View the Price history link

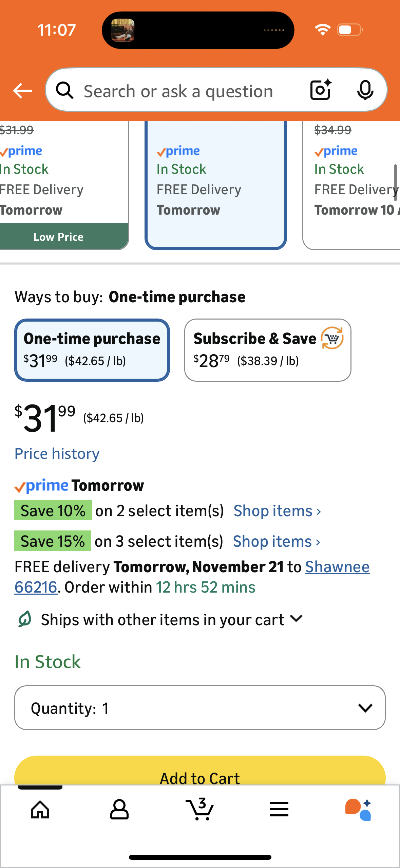pyautogui.click(x=57, y=454)
